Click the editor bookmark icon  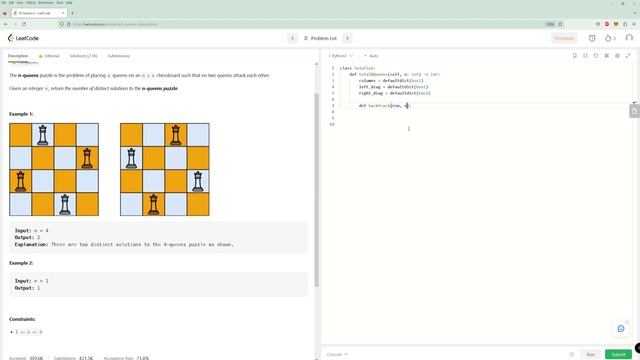[x=575, y=56]
